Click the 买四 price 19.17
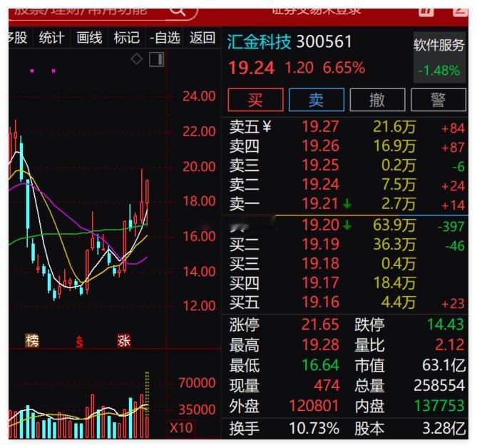Image resolution: width=477 pixels, height=448 pixels. 320,282
